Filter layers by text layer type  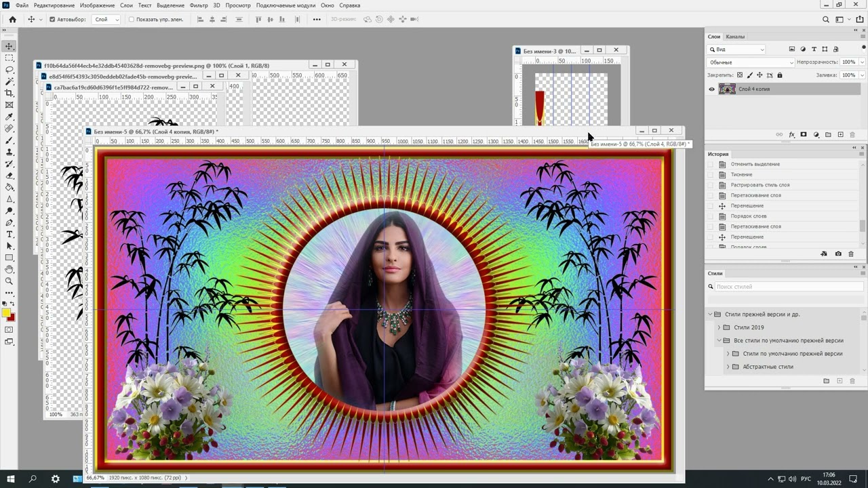click(x=814, y=49)
